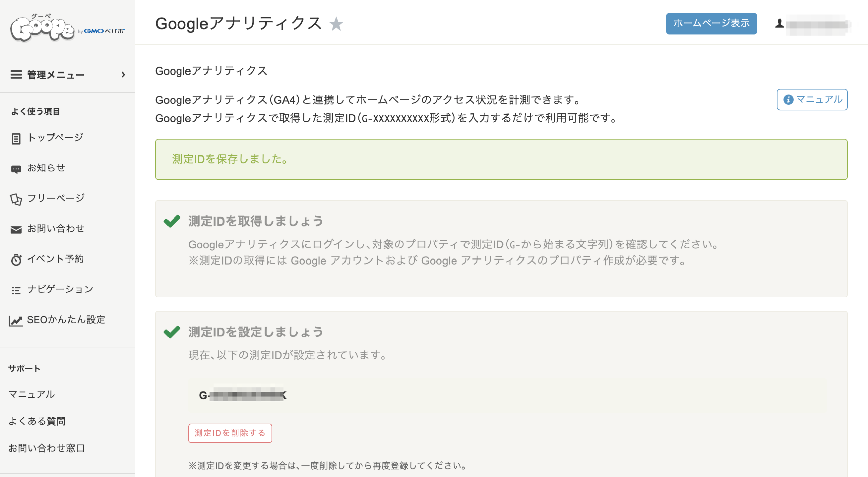Click the document icon beside トップページ
The height and width of the screenshot is (477, 868).
coord(16,139)
